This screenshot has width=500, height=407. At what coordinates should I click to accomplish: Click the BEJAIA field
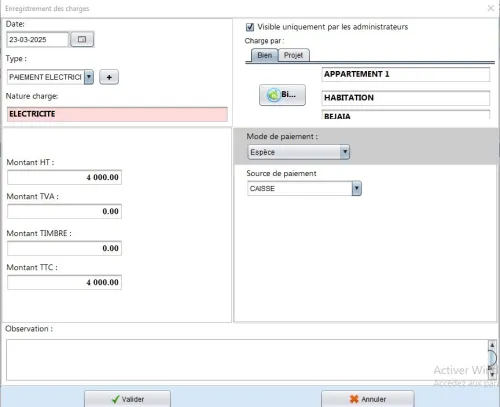[406, 115]
